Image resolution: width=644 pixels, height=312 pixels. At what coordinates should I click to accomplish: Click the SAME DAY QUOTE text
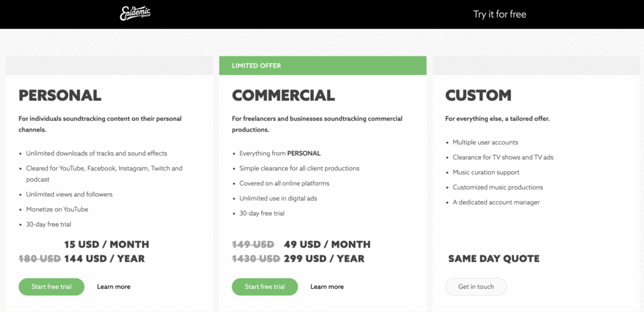(494, 259)
